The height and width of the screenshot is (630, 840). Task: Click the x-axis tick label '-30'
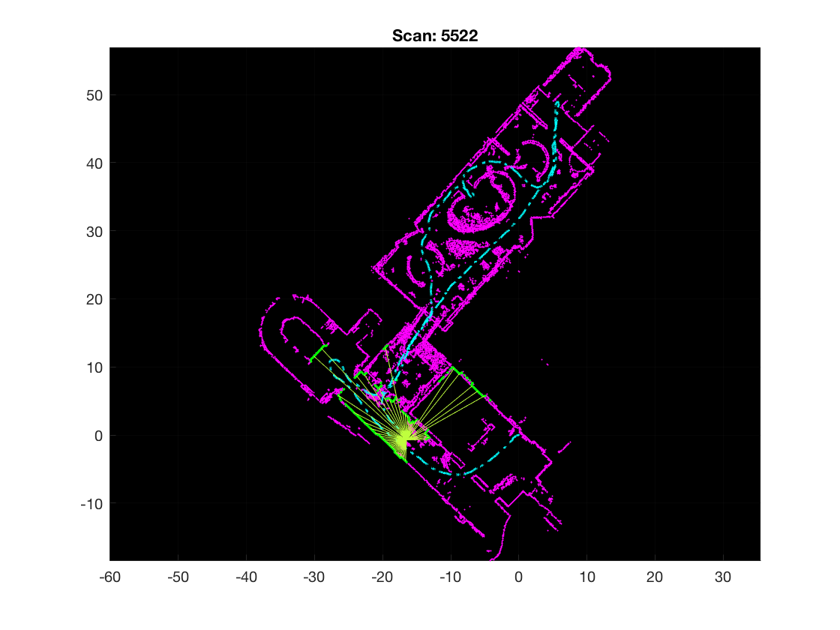[314, 577]
